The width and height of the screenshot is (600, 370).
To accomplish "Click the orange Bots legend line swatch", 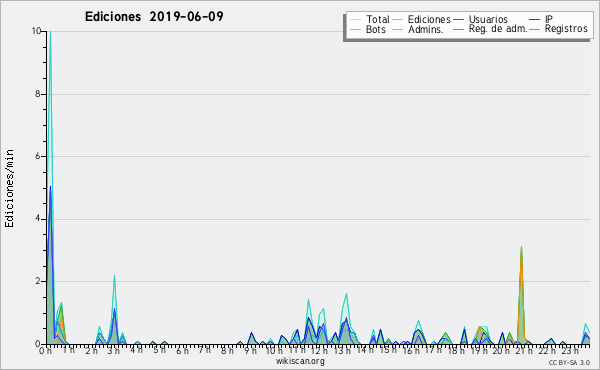I will click(x=355, y=29).
